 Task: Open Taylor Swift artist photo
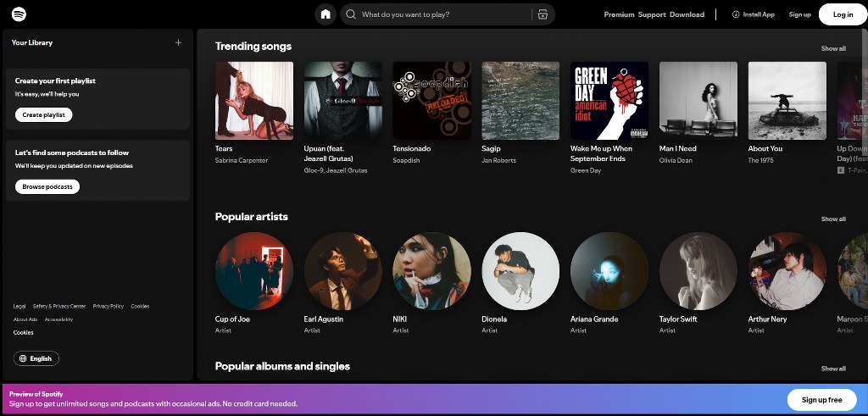click(698, 271)
